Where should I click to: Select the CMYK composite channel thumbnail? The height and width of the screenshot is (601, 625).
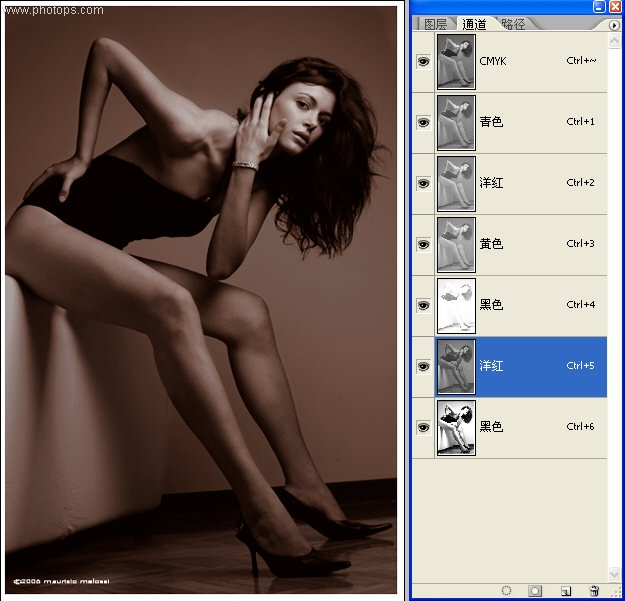pyautogui.click(x=456, y=61)
